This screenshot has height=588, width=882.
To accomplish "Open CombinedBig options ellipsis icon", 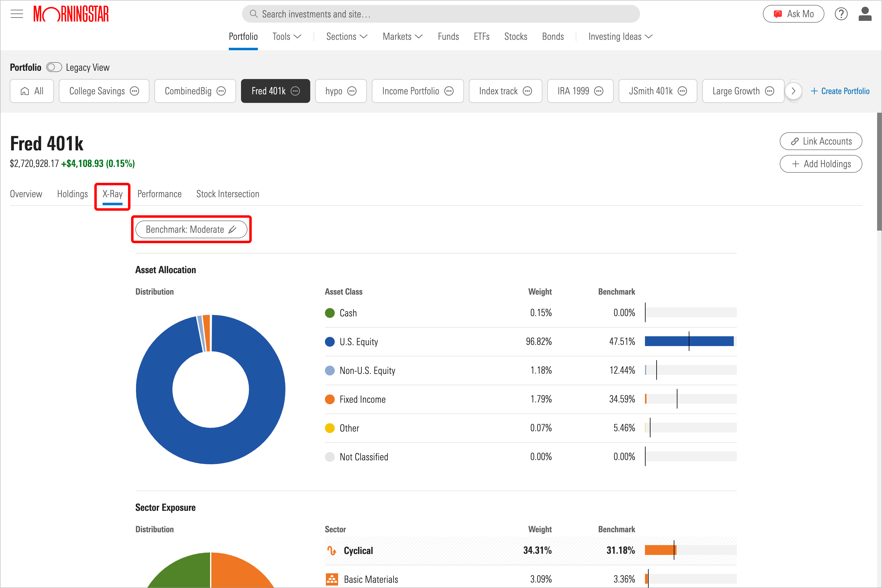I will [x=221, y=91].
